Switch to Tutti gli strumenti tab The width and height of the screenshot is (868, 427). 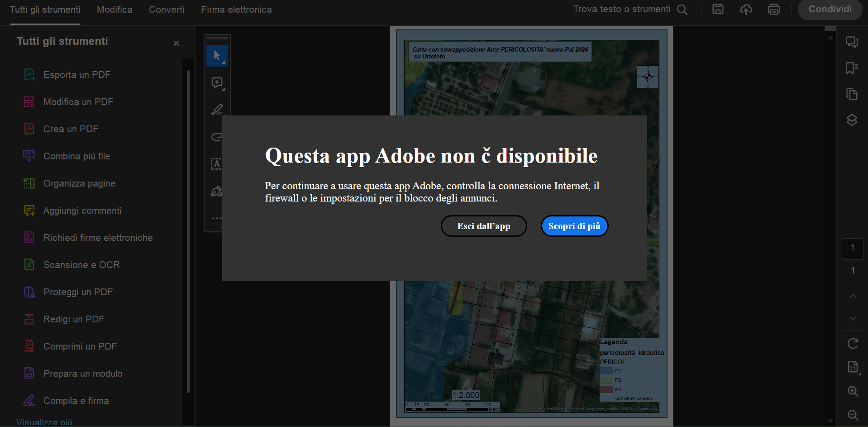pos(45,10)
